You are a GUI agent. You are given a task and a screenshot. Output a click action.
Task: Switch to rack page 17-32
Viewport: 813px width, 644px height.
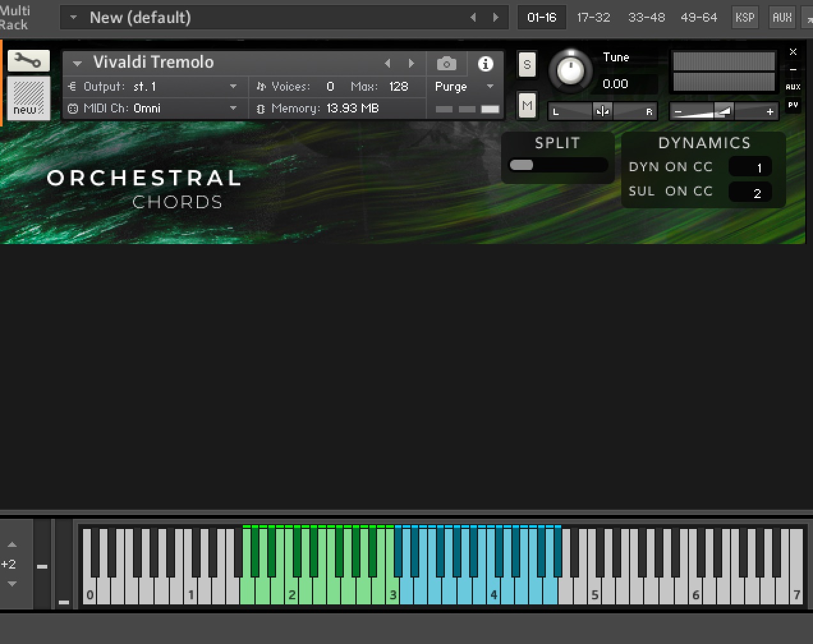click(x=593, y=18)
